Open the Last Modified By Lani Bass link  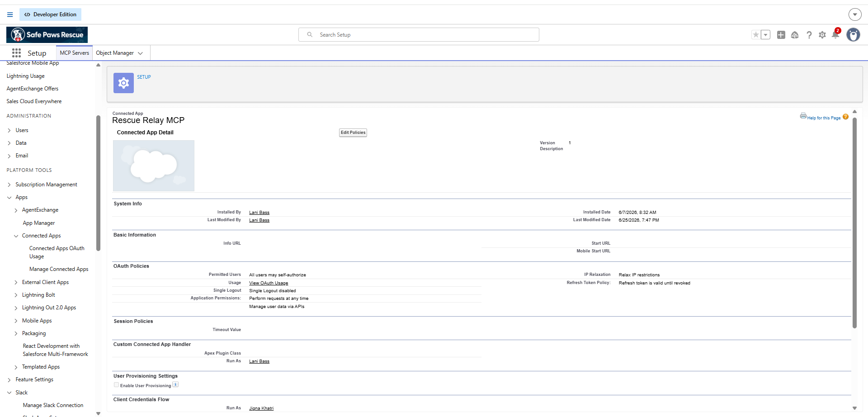(x=259, y=220)
